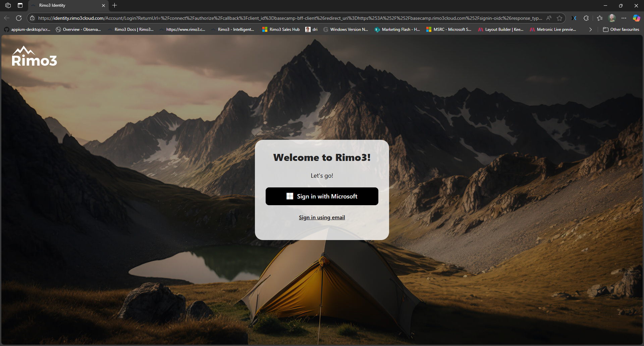The image size is (644, 346).
Task: Open the browser Extensions puzzle icon
Action: 586,18
